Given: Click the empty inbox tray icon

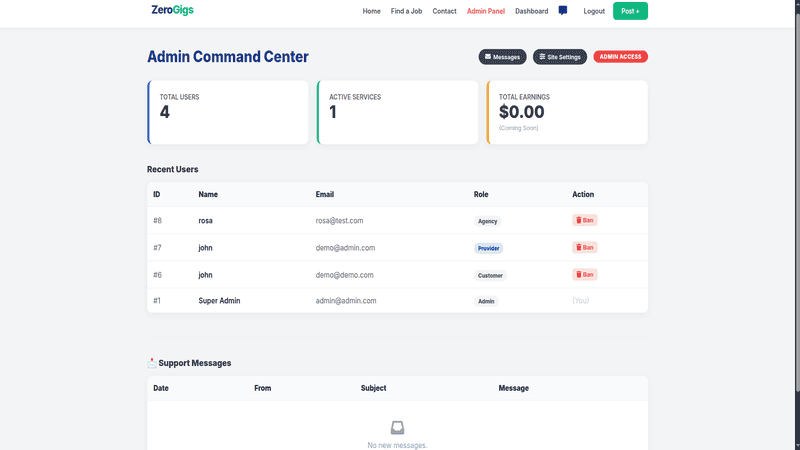Looking at the screenshot, I should [x=397, y=428].
